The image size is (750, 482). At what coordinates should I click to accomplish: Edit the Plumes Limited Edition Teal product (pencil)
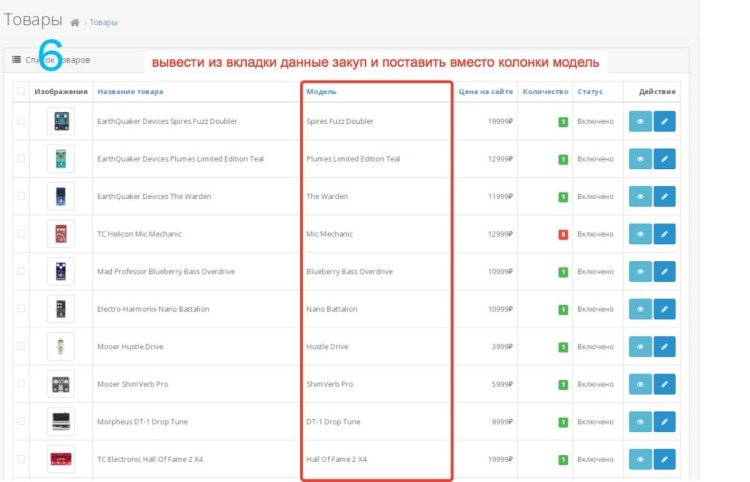[x=664, y=159]
